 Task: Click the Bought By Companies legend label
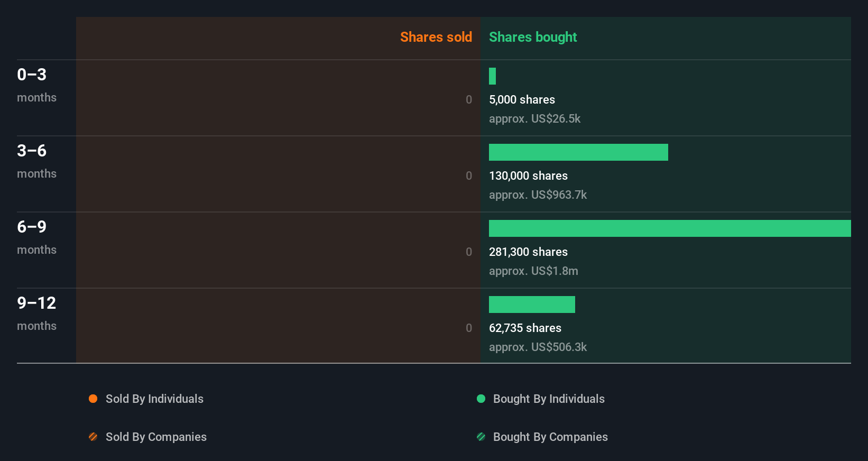coord(550,437)
